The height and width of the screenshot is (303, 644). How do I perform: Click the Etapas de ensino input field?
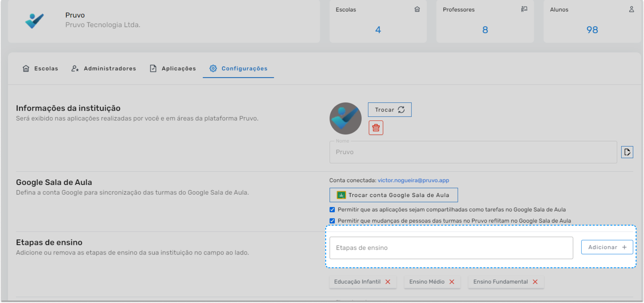pyautogui.click(x=451, y=248)
